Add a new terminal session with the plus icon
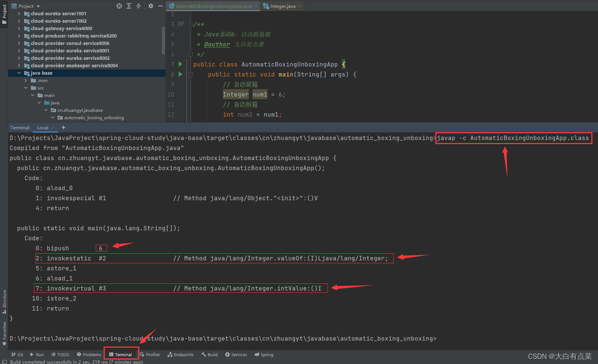The width and height of the screenshot is (598, 364). pyautogui.click(x=64, y=127)
